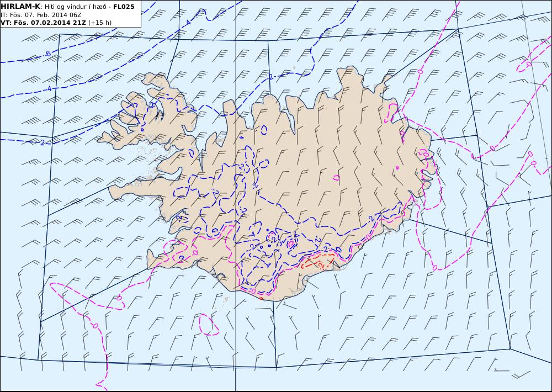
Task: Click the HIRLAM-K model name in title box
Action: pyautogui.click(x=20, y=7)
